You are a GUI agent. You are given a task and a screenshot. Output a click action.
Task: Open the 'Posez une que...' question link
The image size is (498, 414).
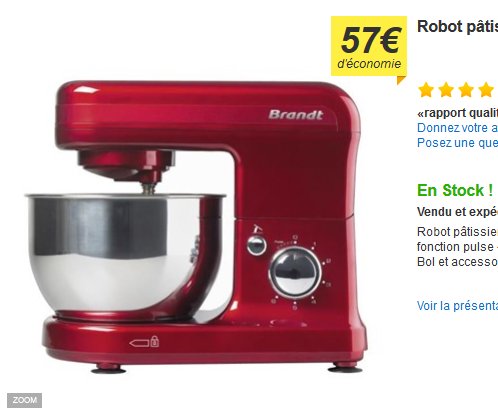pos(457,143)
